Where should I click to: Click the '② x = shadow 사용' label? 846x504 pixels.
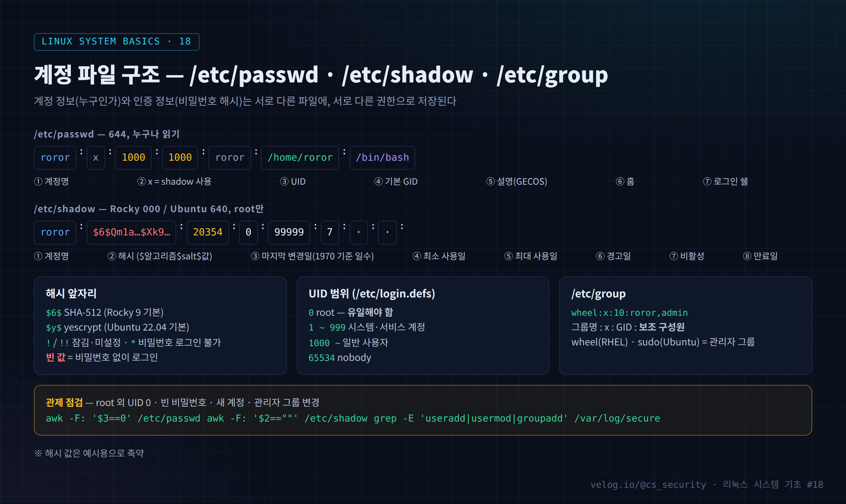[174, 182]
